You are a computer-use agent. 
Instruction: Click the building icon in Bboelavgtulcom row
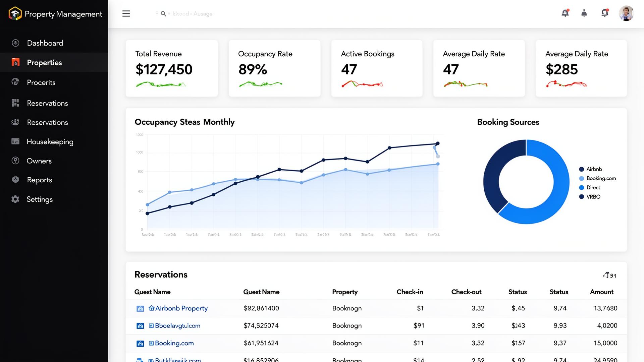140,326
